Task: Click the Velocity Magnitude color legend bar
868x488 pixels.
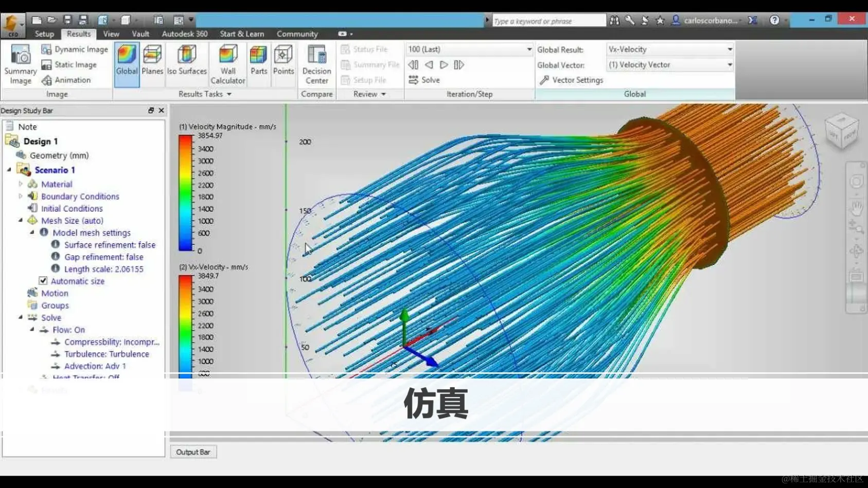Action: click(185, 193)
